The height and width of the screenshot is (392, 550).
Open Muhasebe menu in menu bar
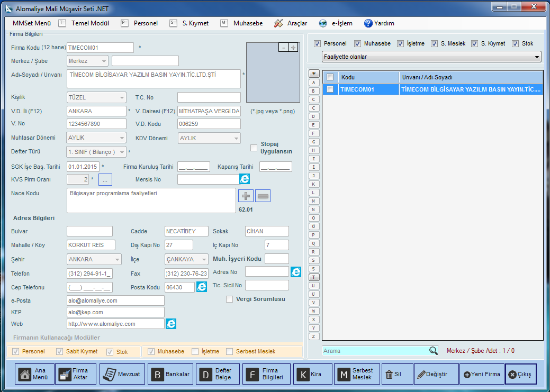242,23
